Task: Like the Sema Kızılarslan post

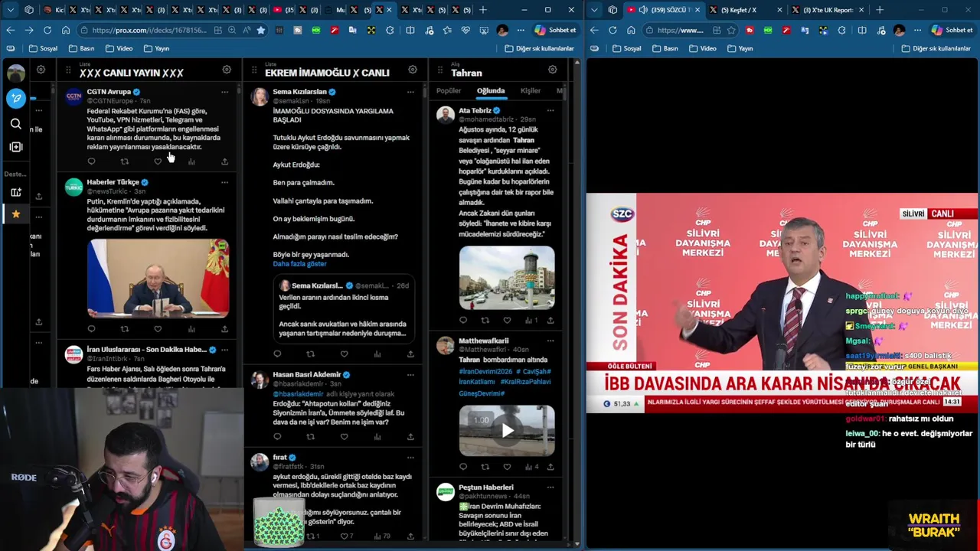Action: [x=344, y=354]
